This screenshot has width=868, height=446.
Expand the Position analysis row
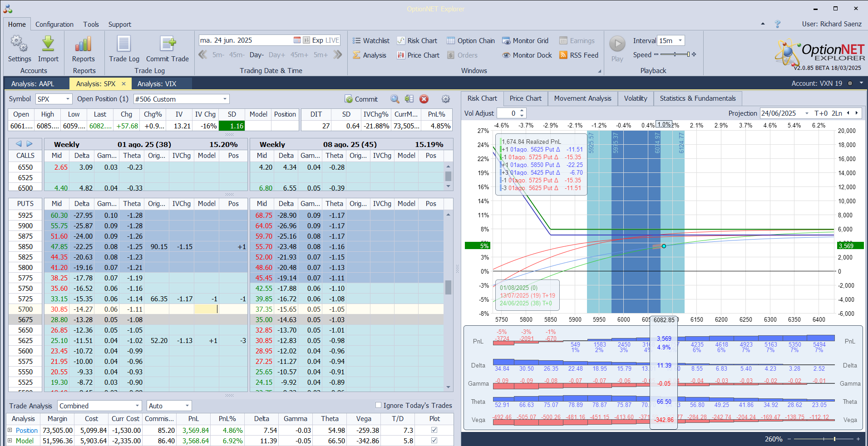tap(10, 430)
